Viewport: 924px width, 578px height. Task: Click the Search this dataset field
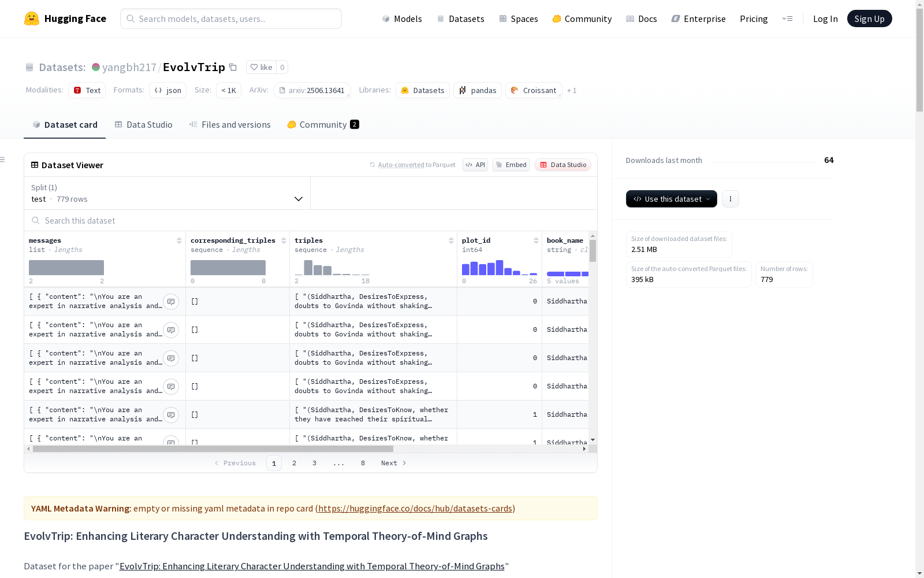(x=311, y=221)
